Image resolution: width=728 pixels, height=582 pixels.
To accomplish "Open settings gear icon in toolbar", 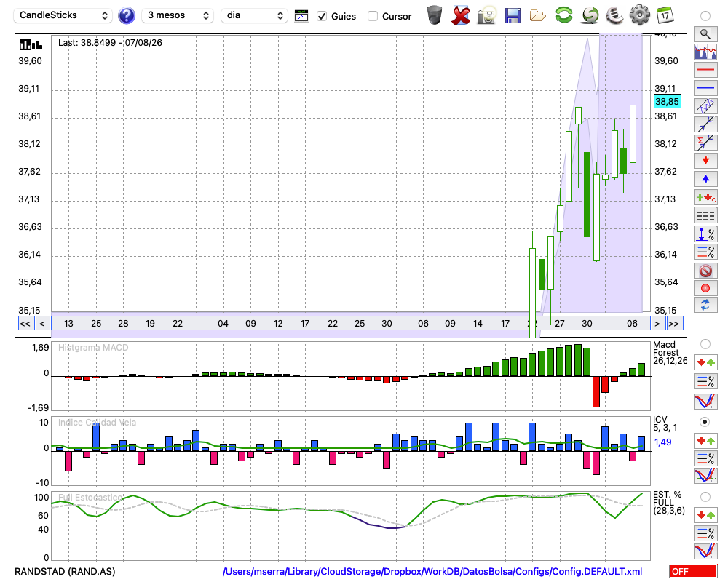I will coord(640,15).
